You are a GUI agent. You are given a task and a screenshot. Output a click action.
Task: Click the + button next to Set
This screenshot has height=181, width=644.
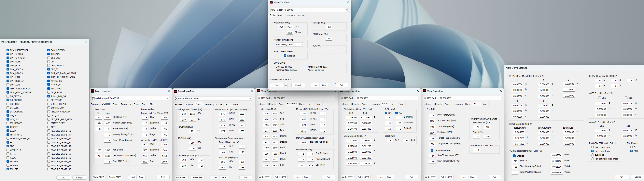pyautogui.click(x=286, y=85)
